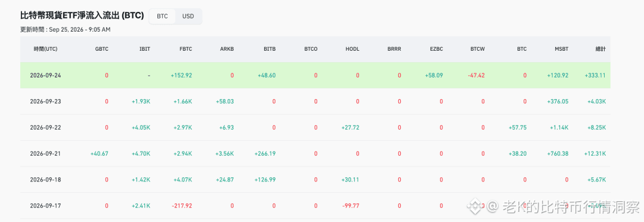Select the 2026-09-23 date row
The width and height of the screenshot is (644, 222).
tap(315, 101)
